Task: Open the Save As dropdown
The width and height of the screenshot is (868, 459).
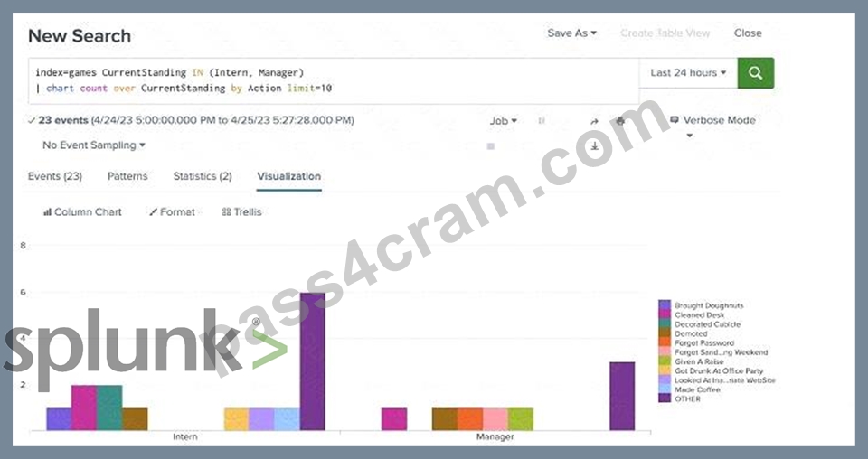Action: click(571, 33)
